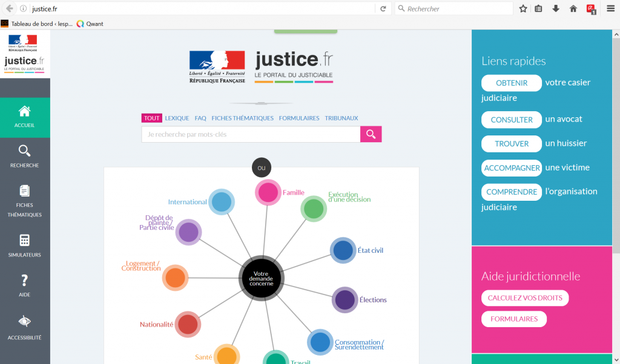Select the Santé yellow circle
This screenshot has height=364, width=620.
coord(227,357)
